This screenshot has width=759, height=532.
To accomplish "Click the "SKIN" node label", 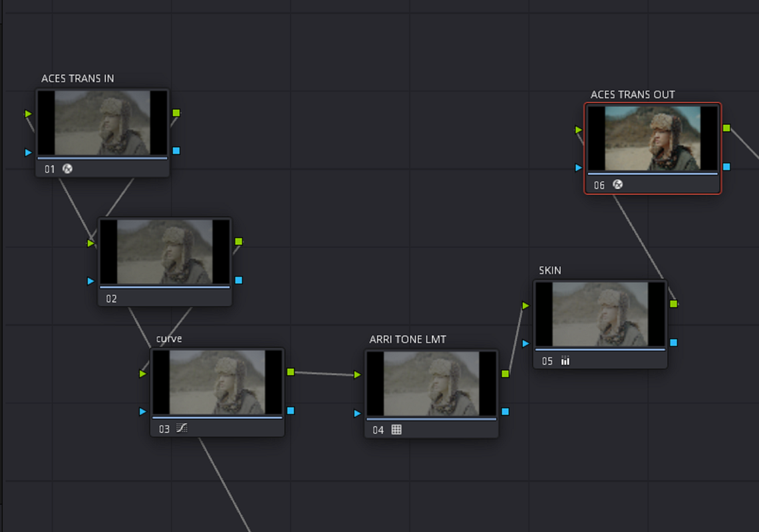I will pyautogui.click(x=550, y=271).
